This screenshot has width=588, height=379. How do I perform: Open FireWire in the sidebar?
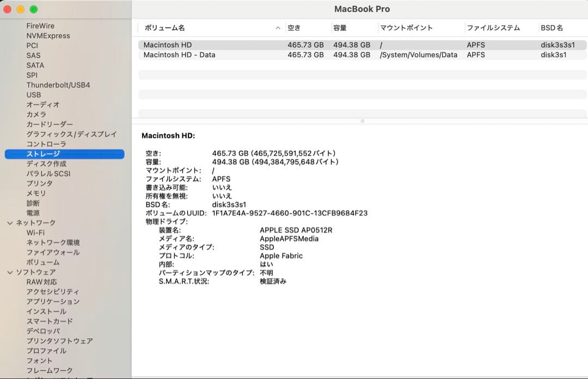40,26
